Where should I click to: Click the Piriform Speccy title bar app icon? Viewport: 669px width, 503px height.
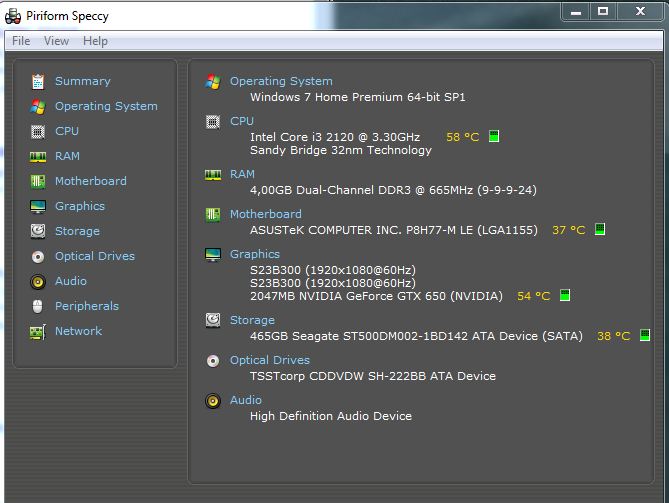point(13,16)
